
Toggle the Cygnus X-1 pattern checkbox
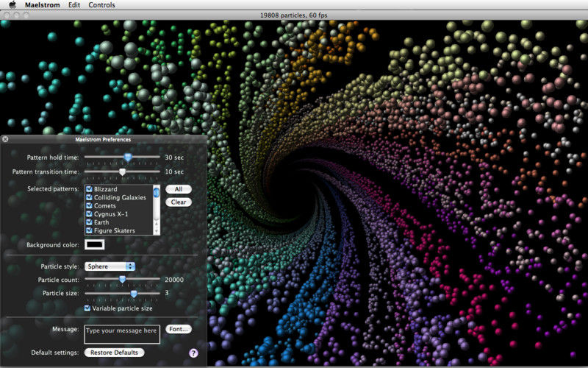pos(89,213)
